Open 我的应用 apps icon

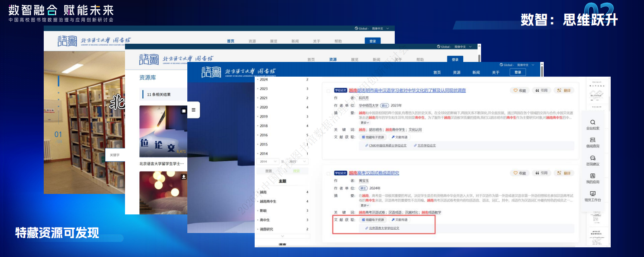coord(593,176)
